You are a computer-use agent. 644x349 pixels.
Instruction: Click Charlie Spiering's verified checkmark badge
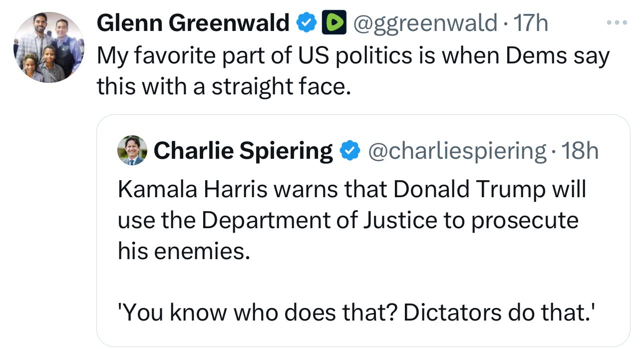350,150
